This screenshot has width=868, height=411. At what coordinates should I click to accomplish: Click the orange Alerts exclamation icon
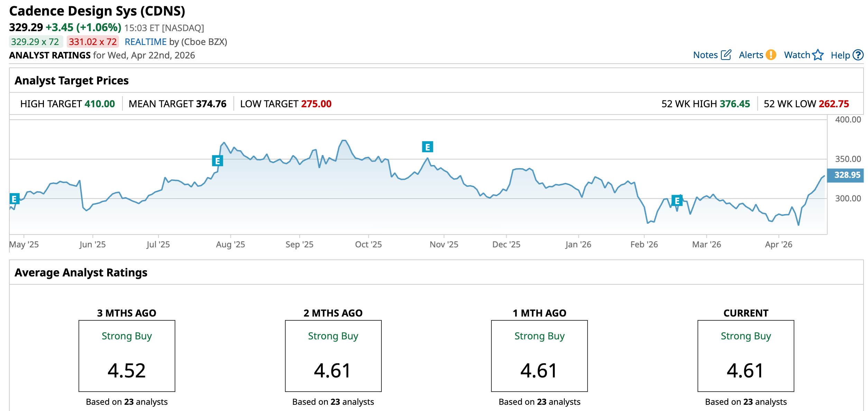pos(771,55)
